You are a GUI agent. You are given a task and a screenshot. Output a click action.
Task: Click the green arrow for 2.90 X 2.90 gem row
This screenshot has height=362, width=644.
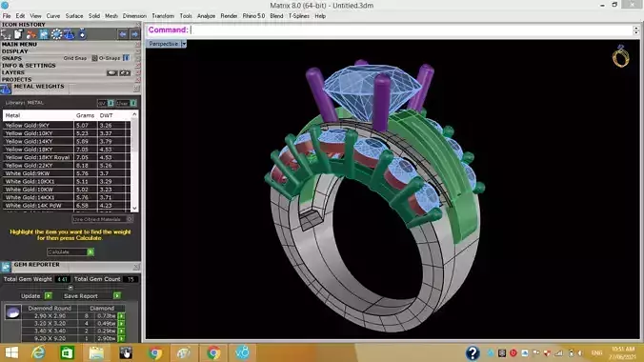point(122,316)
